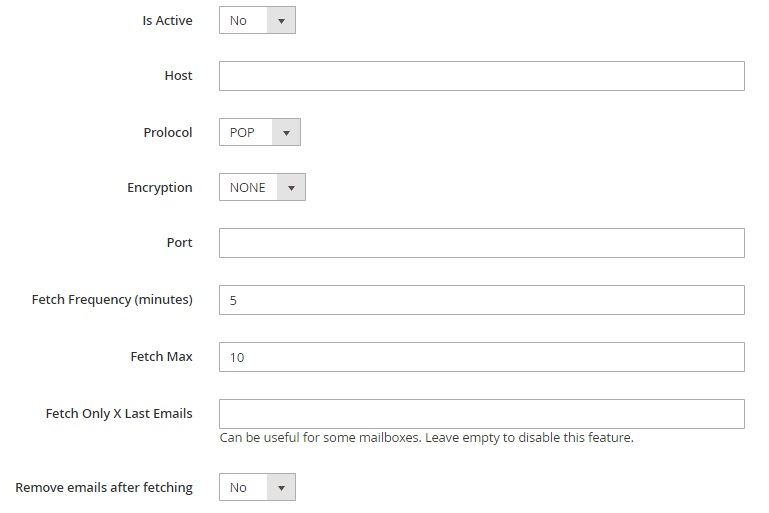Click arrow icon on Remove emails dropdown
The width and height of the screenshot is (769, 513).
pos(281,487)
